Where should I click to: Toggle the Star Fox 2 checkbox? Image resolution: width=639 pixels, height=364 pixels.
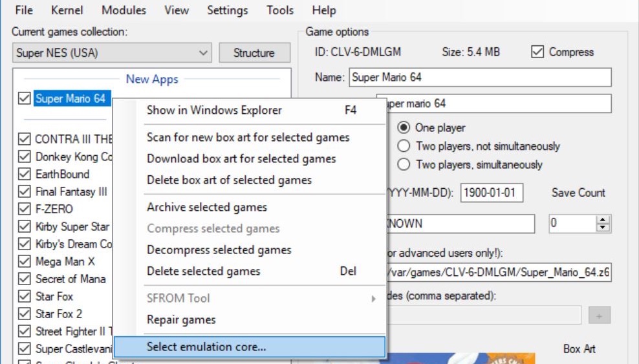pyautogui.click(x=25, y=314)
